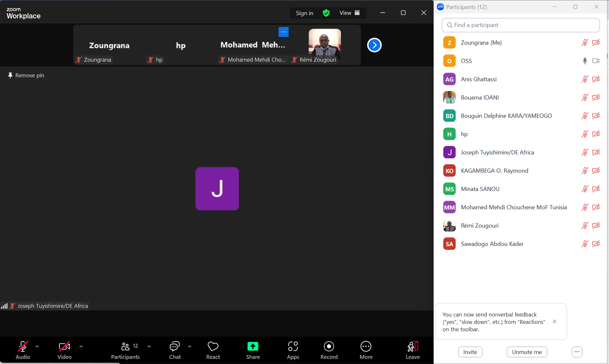Screen dimensions: 609x364
Task: Open the Share screen icon
Action: (x=253, y=347)
